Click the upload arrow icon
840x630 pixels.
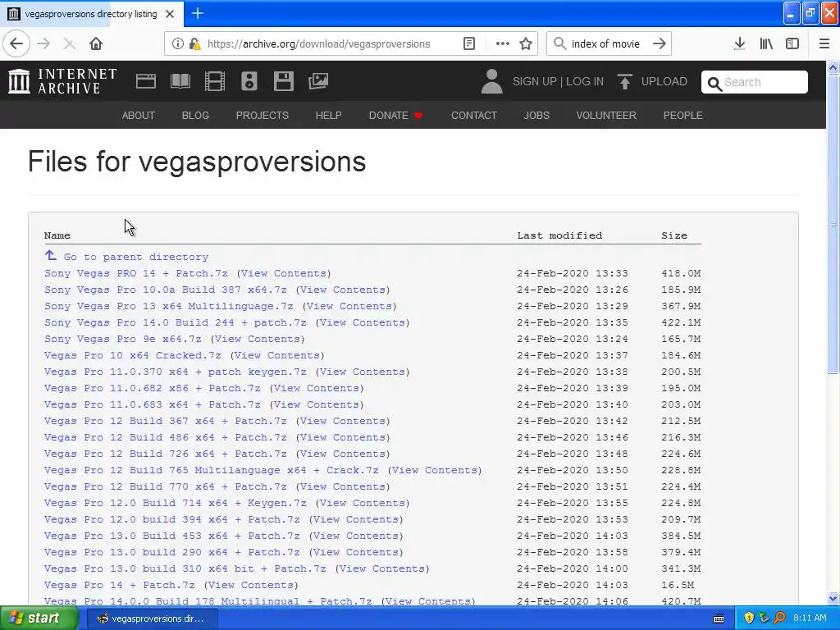(624, 81)
